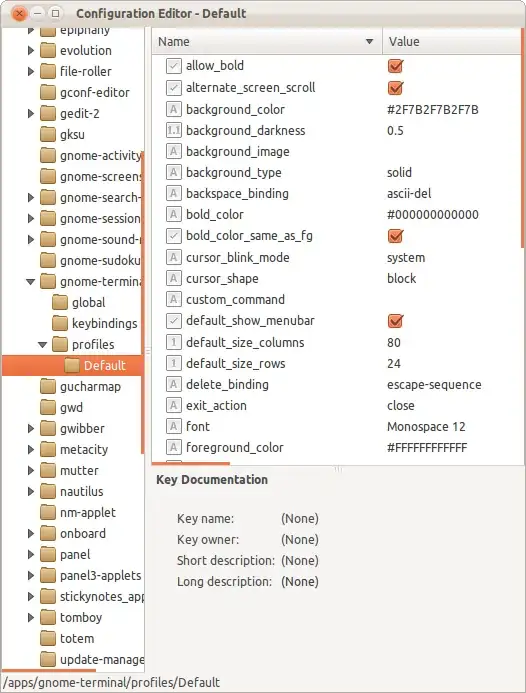Click the string type icon beside background_color
This screenshot has width=526, height=693.
tap(174, 109)
